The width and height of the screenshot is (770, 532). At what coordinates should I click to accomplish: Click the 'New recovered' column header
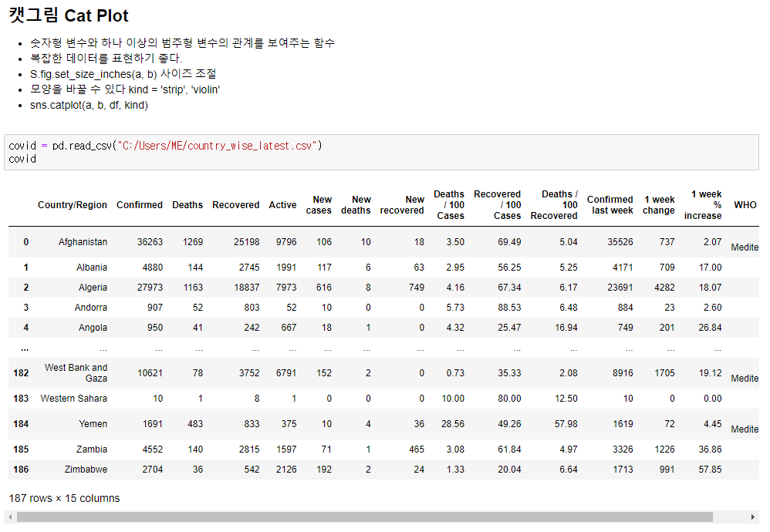pyautogui.click(x=402, y=204)
